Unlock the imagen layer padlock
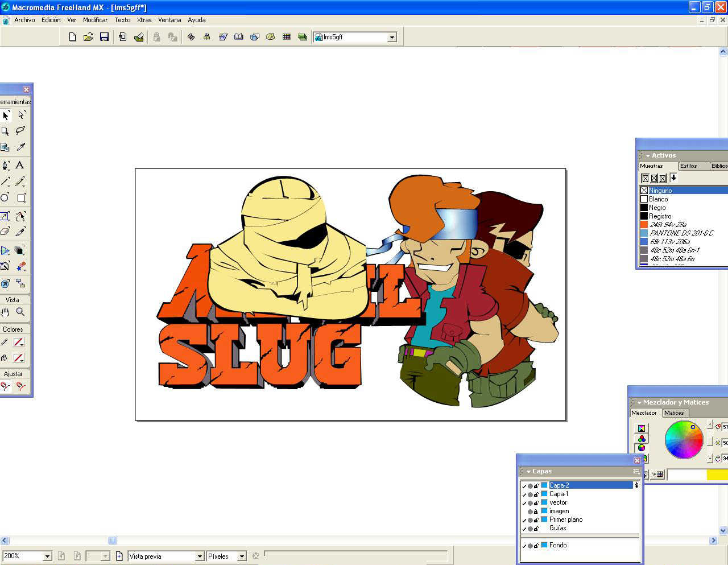Viewport: 728px width, 565px height. [536, 512]
